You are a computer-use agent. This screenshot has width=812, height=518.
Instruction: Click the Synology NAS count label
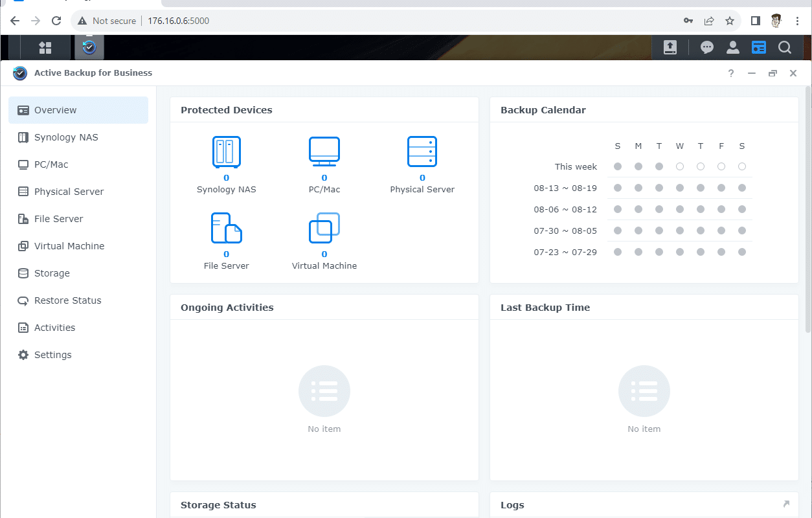(227, 178)
